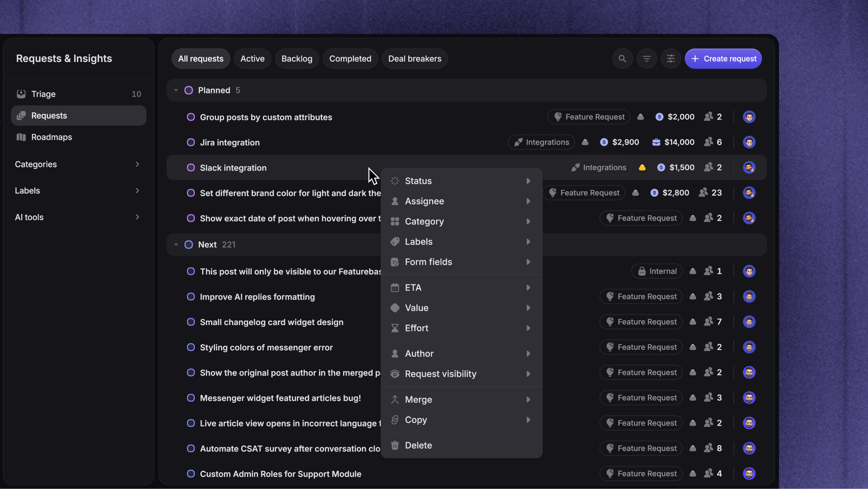Click the Integrations tag on Jira integration
This screenshot has width=868, height=489.
pyautogui.click(x=541, y=142)
